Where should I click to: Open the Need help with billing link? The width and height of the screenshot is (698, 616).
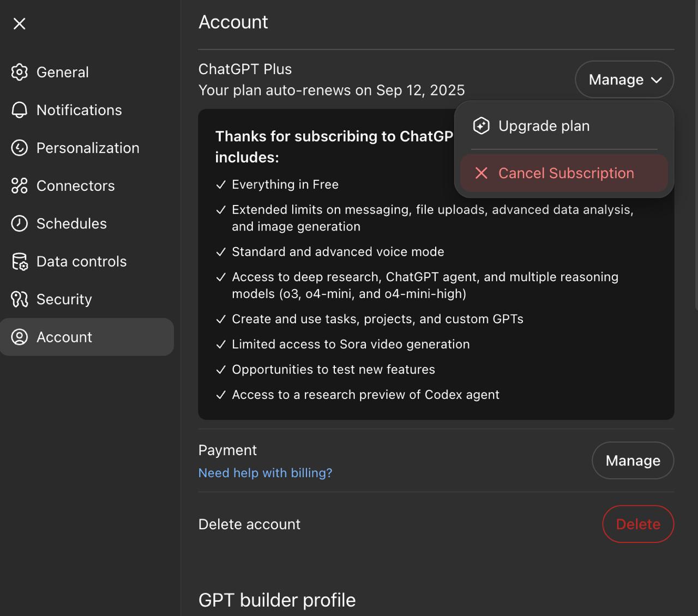click(x=265, y=473)
